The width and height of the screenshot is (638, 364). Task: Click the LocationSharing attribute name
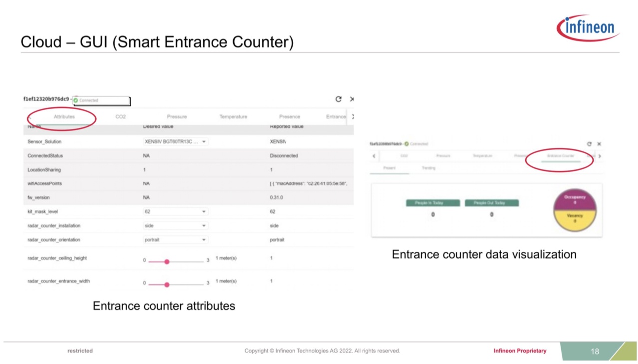click(44, 170)
